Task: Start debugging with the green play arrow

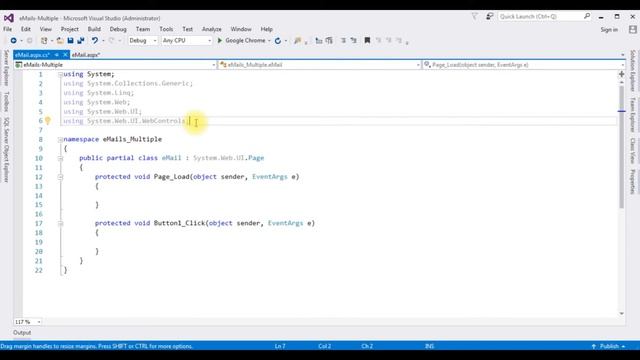Action: pos(220,40)
